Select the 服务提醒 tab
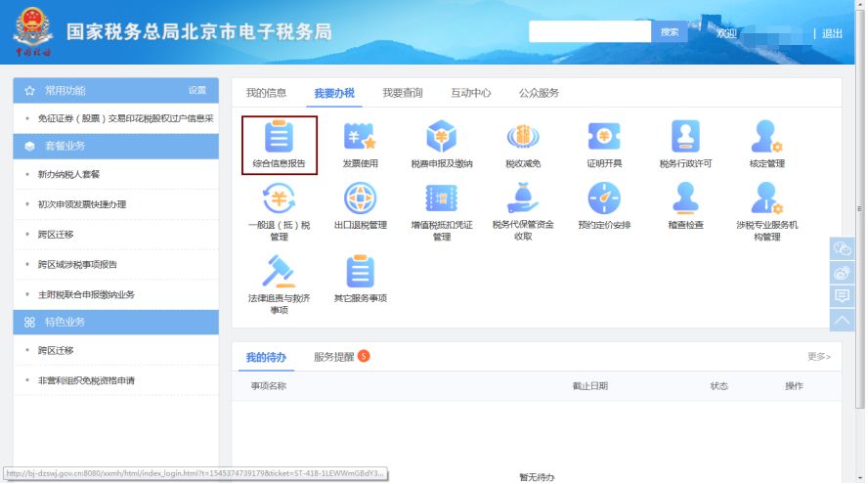Screen dimensions: 868x484 coord(333,357)
